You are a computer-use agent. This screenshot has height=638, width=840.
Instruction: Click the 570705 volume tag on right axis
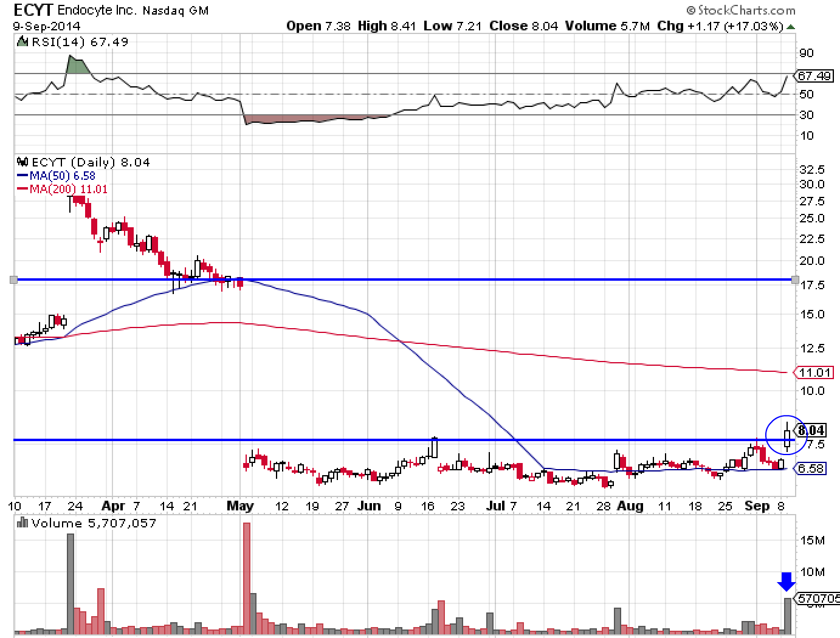click(817, 599)
